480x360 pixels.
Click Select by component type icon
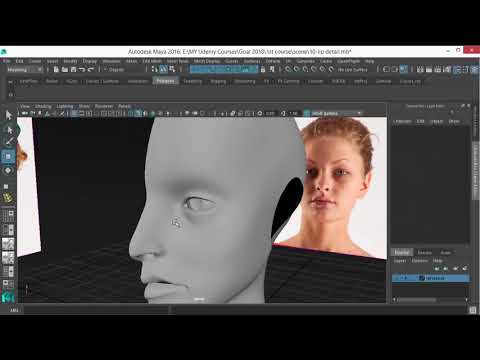point(172,69)
